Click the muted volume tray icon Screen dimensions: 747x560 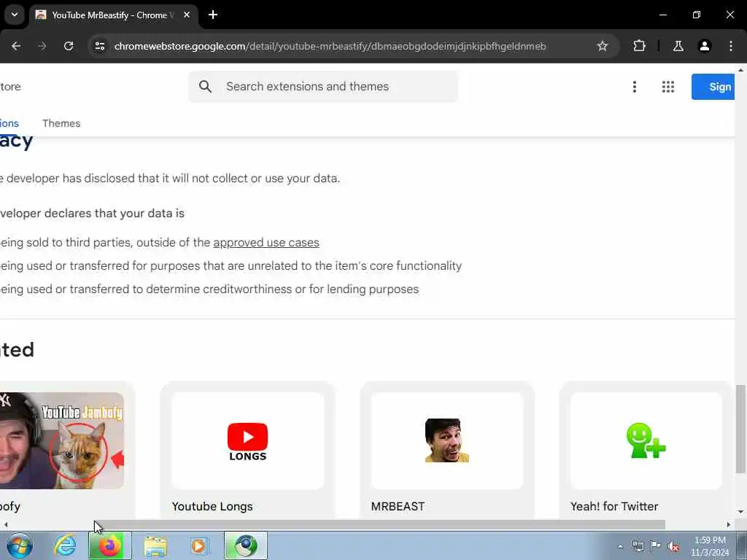[673, 547]
